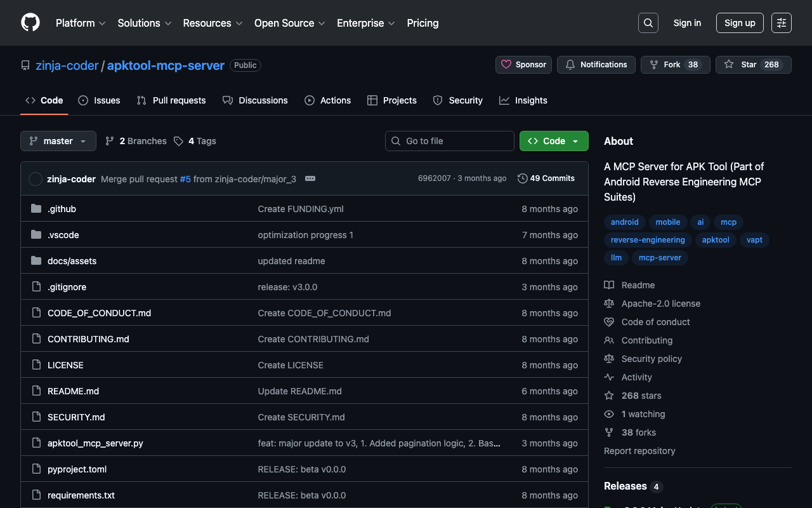Click the GitHub logo icon
The height and width of the screenshot is (508, 812).
30,23
